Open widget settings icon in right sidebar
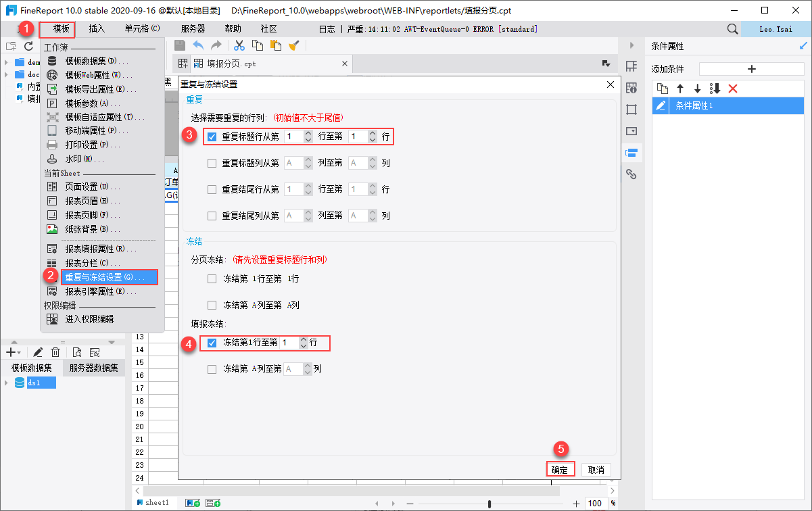 631,131
